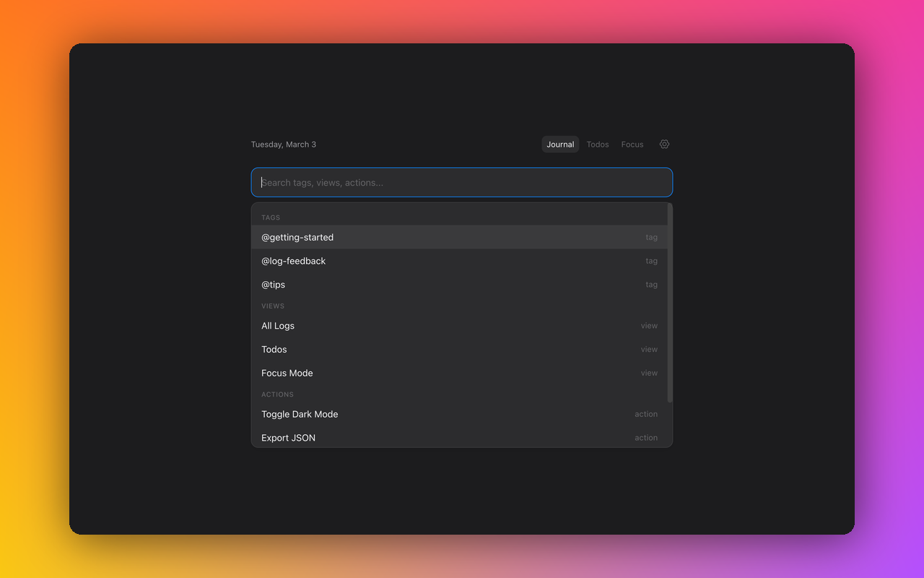Viewport: 924px width, 578px height.
Task: Open the Focus Mode view
Action: click(287, 373)
